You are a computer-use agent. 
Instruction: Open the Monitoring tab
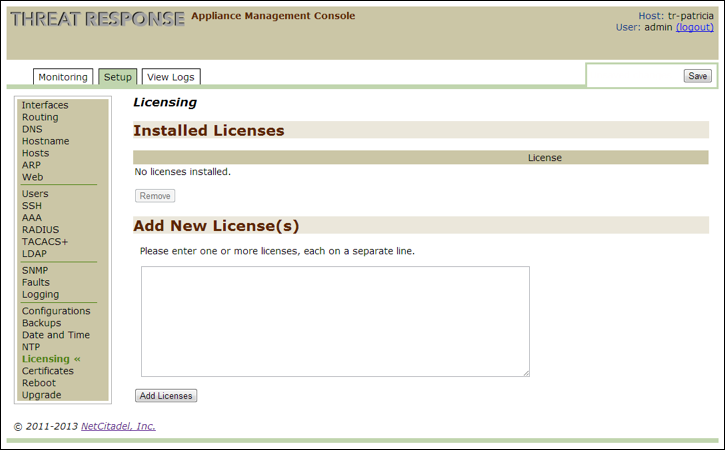63,77
